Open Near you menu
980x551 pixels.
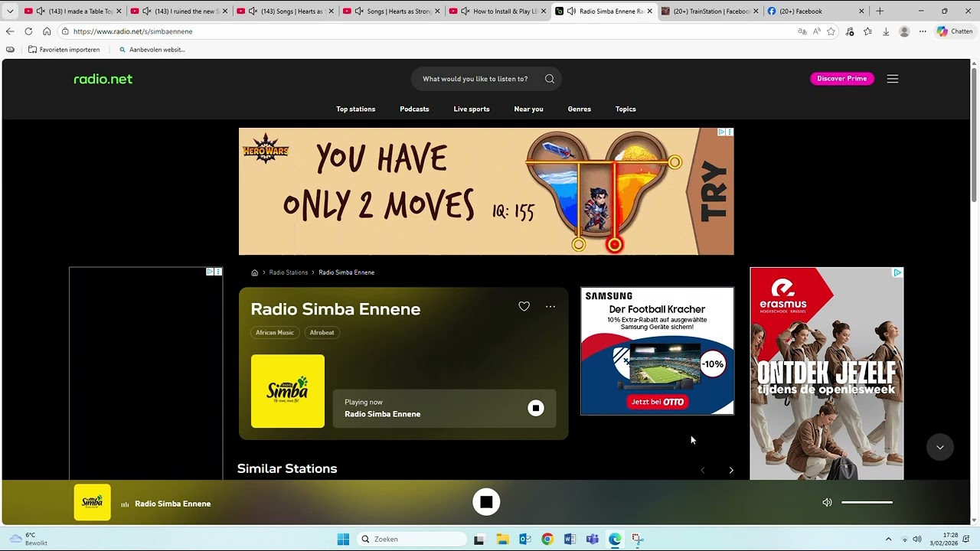point(528,109)
